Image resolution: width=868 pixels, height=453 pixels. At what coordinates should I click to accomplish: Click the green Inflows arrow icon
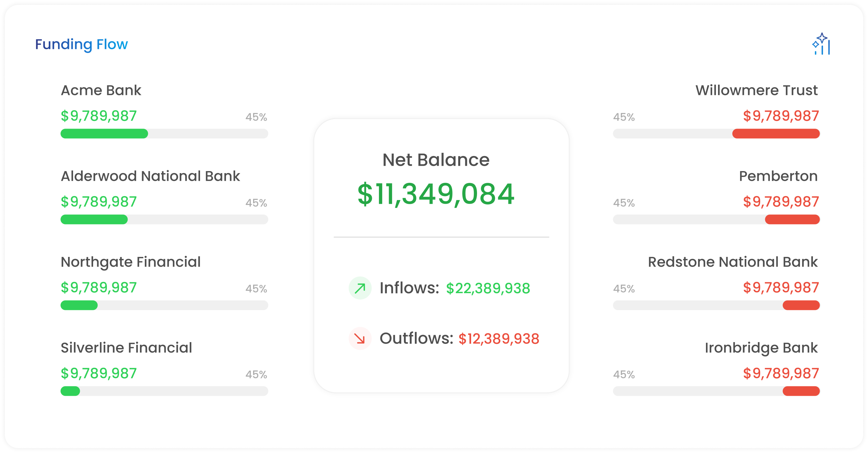coord(360,288)
